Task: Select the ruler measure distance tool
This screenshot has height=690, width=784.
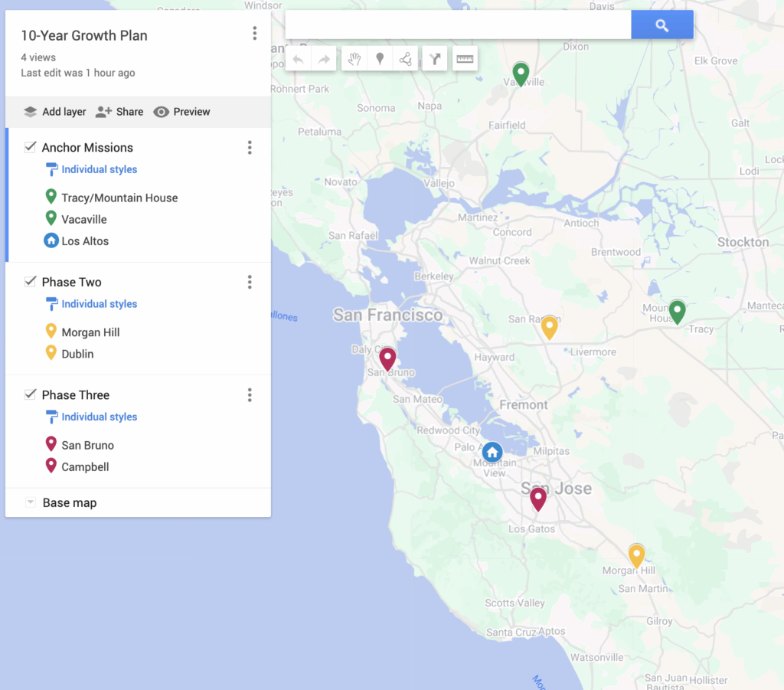Action: click(465, 59)
